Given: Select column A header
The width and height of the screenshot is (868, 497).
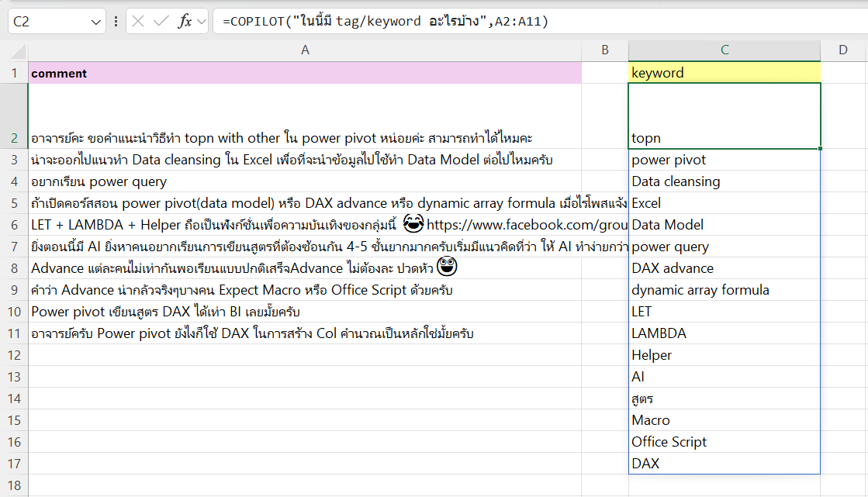Looking at the screenshot, I should click(x=305, y=50).
